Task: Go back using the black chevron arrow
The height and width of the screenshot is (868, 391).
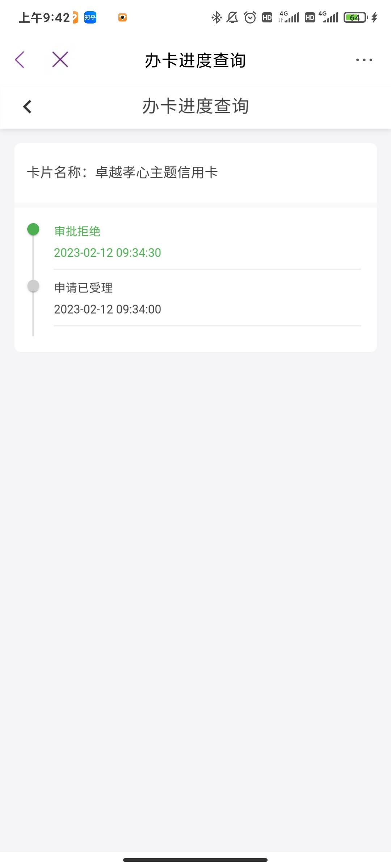Action: [27, 107]
